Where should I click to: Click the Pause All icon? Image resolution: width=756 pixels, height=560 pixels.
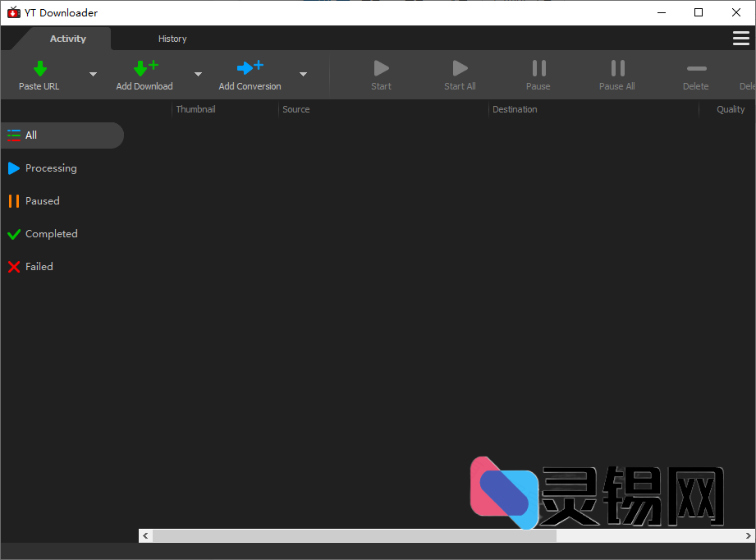click(616, 68)
